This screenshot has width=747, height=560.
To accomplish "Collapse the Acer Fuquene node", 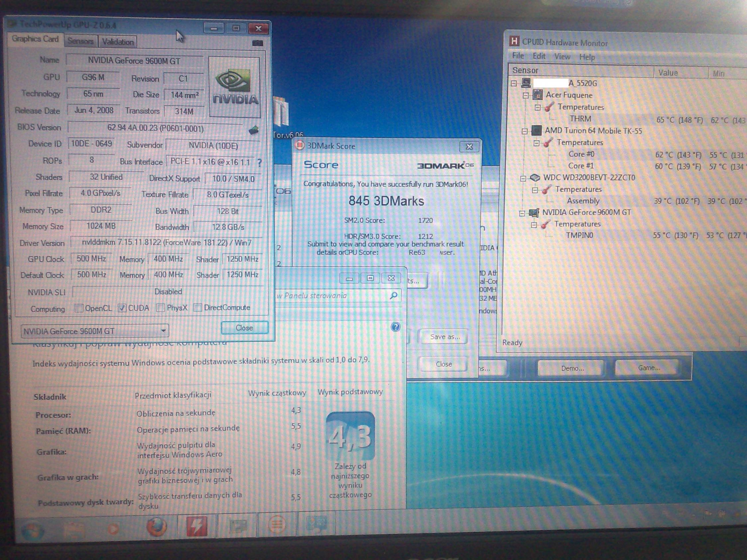I will (x=526, y=96).
